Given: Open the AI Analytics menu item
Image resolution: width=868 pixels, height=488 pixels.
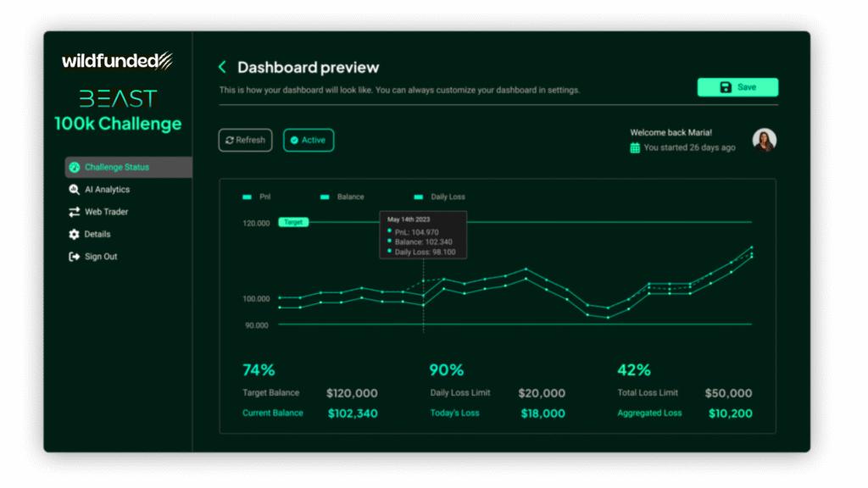Looking at the screenshot, I should 107,190.
